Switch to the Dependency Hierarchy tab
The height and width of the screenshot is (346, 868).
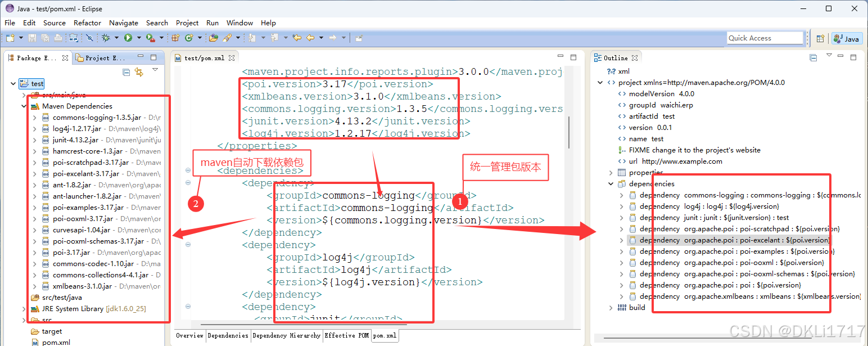tap(286, 335)
